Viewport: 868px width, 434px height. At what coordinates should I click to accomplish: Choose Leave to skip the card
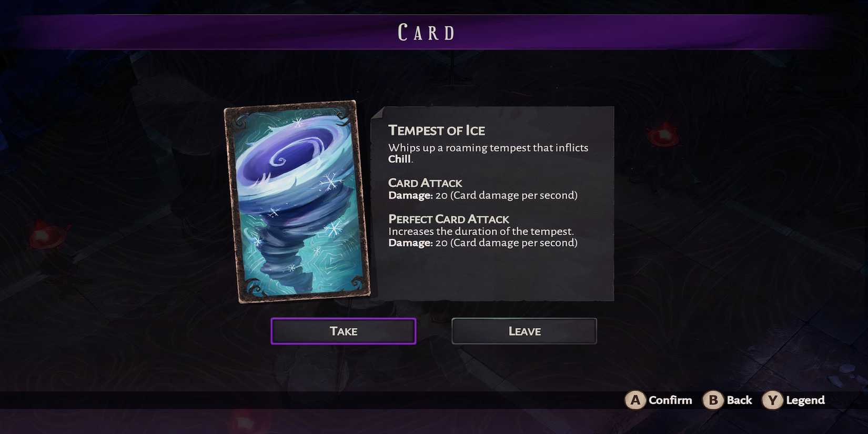[524, 331]
